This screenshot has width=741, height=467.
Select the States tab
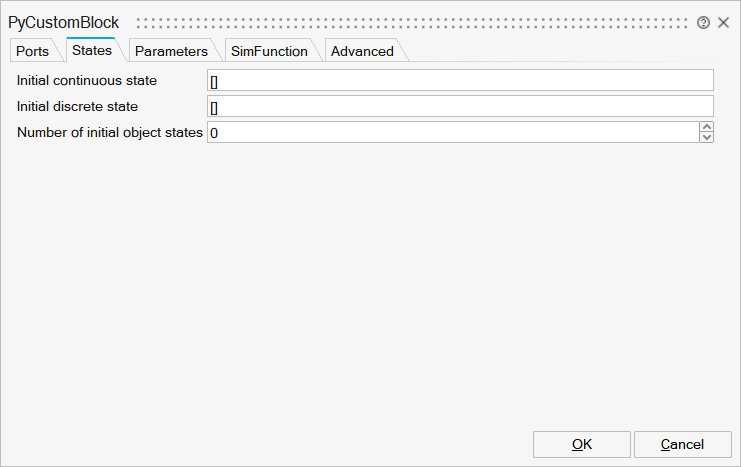point(92,50)
